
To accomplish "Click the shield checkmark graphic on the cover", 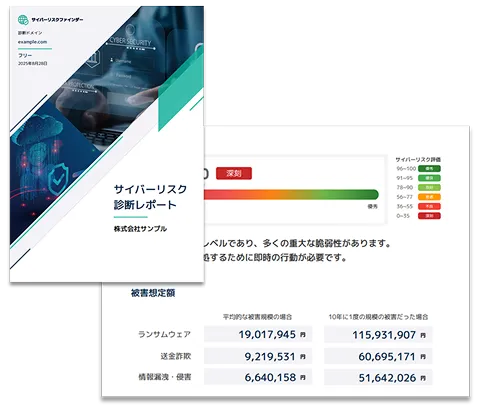I will point(58,179).
